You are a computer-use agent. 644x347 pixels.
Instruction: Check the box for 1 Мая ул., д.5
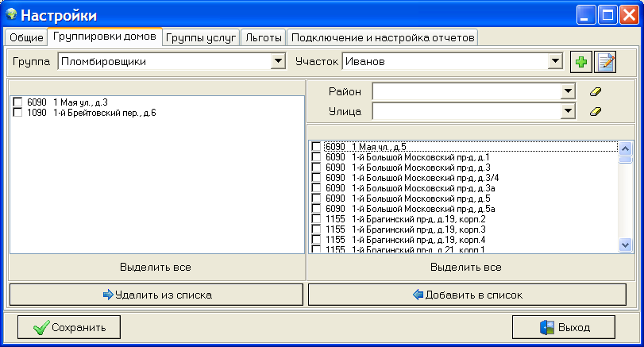pos(316,147)
